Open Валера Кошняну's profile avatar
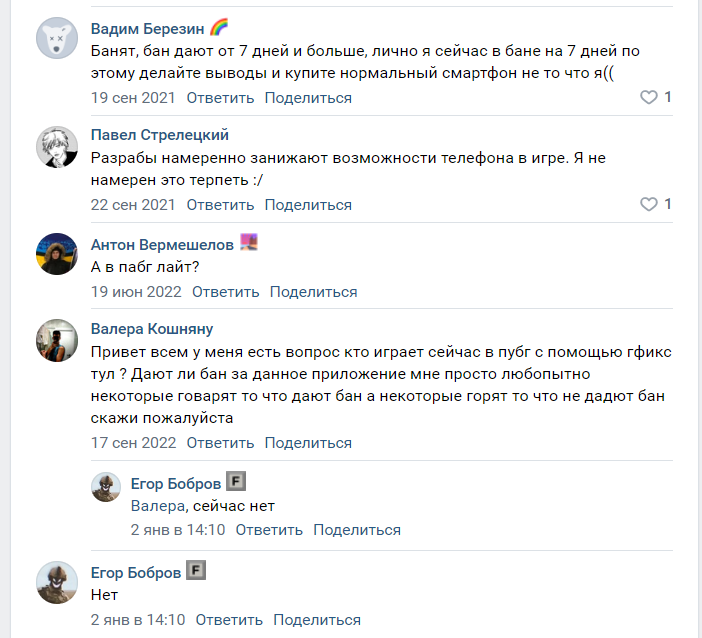 click(57, 340)
